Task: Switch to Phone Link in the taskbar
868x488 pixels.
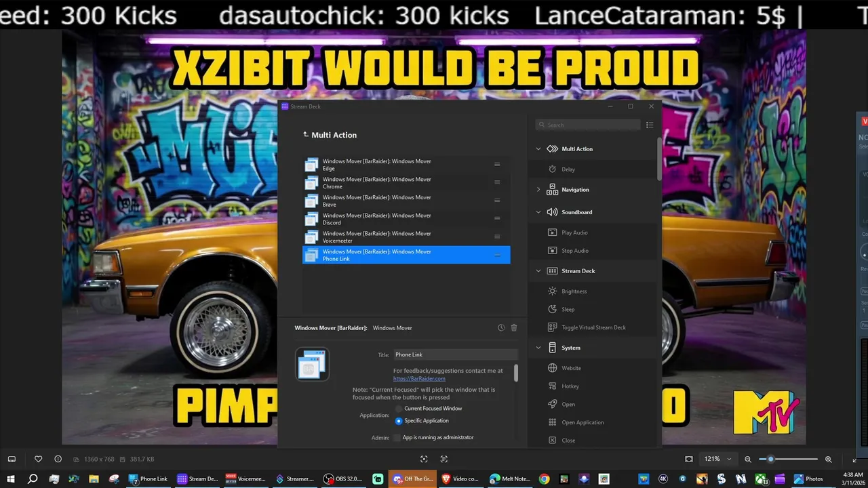Action: click(148, 479)
